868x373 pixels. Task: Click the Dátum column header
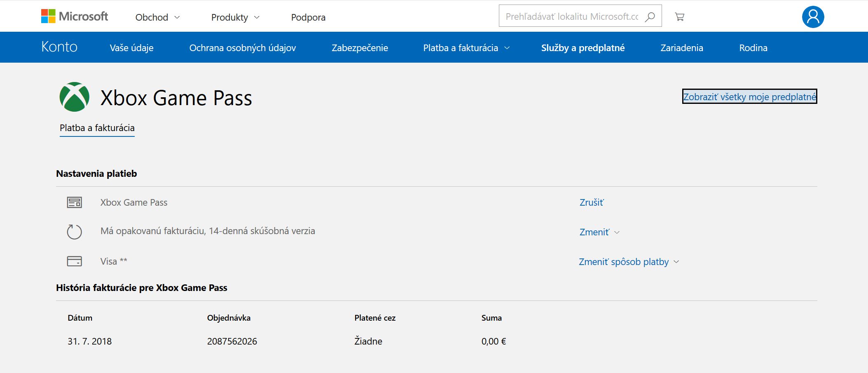click(x=80, y=318)
